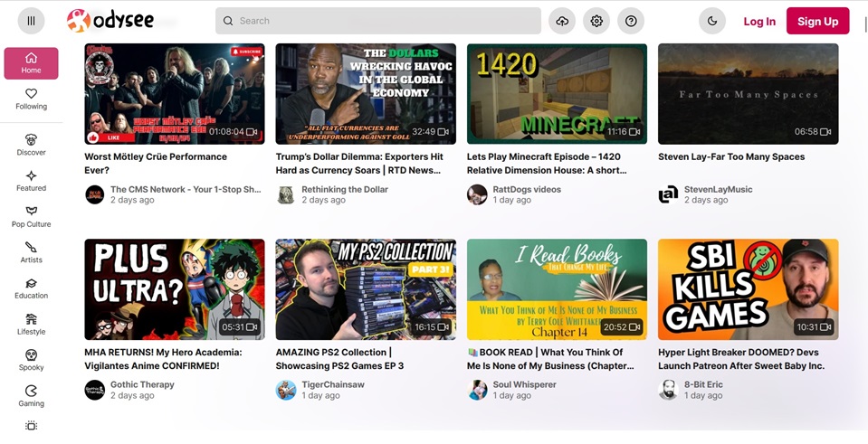
Task: Open the SBI Kills Games video thumbnail
Action: pyautogui.click(x=748, y=289)
